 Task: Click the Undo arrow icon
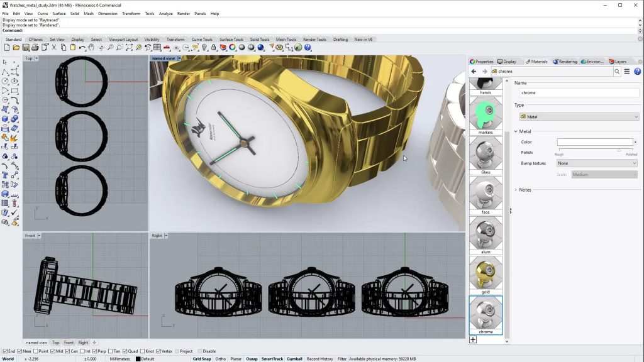coord(82,48)
